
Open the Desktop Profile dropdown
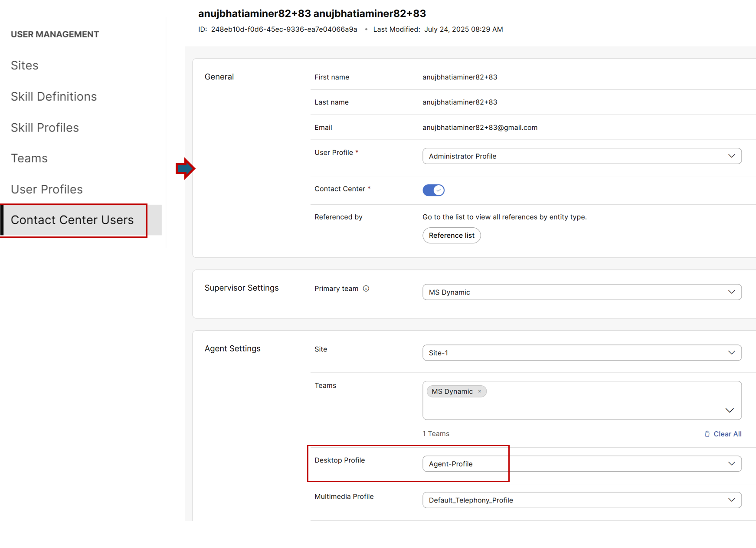pos(582,463)
